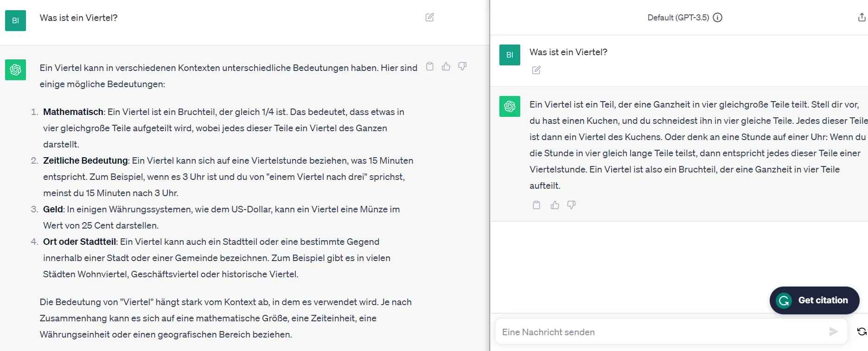
Task: Click the BI user avatar in left panel
Action: point(15,21)
